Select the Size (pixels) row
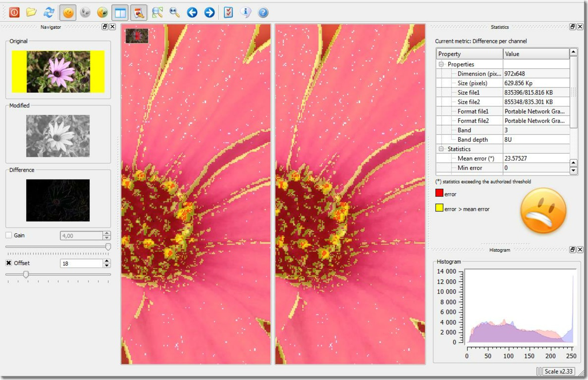This screenshot has width=588, height=380. tap(503, 83)
